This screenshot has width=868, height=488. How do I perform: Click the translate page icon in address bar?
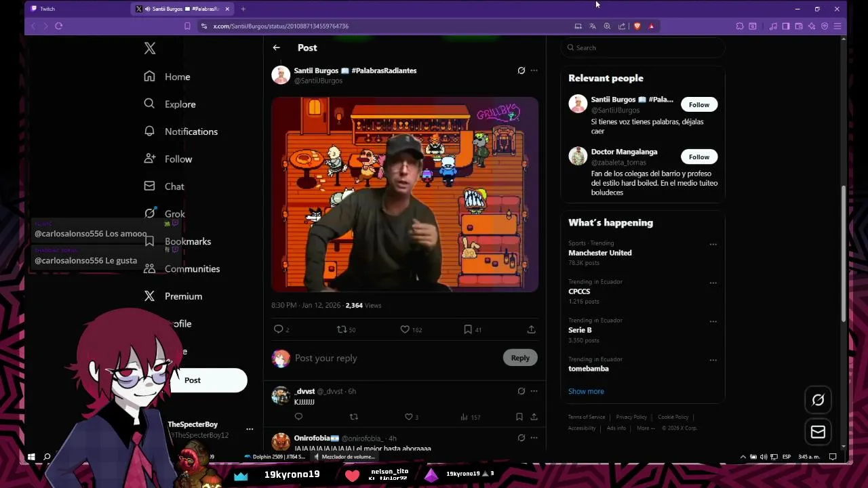(592, 26)
